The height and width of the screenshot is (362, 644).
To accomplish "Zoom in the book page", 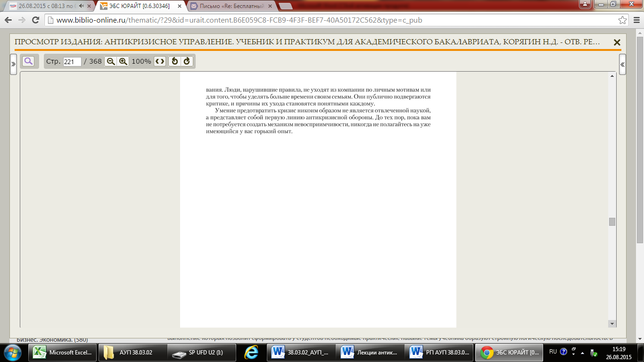I will tap(123, 61).
